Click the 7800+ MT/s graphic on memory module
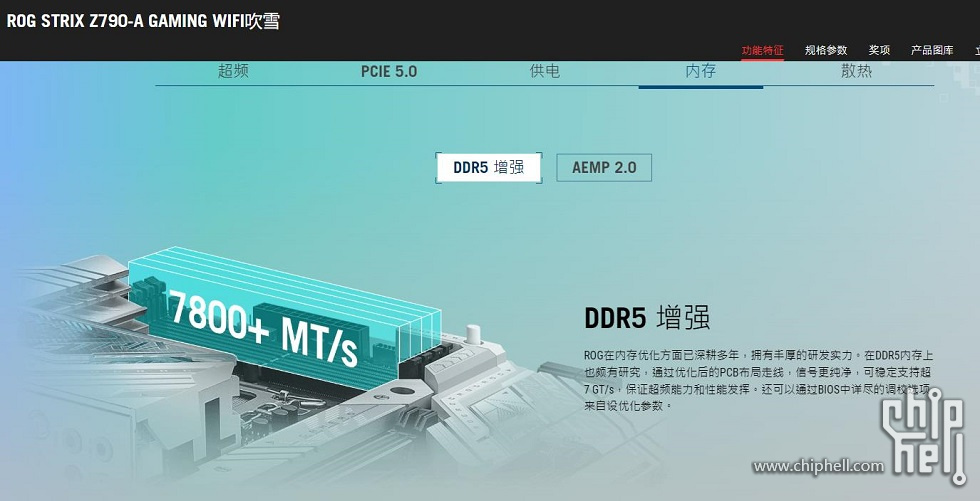The height and width of the screenshot is (501, 980). click(x=264, y=328)
